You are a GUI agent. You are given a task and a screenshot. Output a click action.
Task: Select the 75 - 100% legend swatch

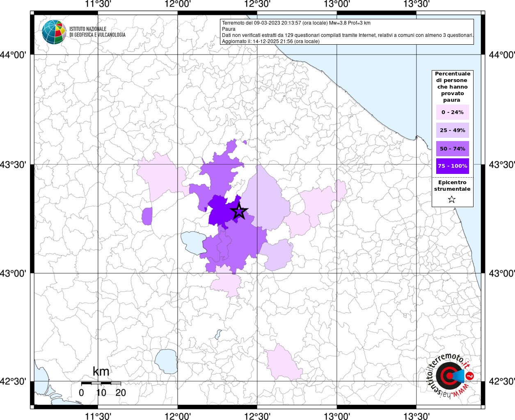[452, 166]
